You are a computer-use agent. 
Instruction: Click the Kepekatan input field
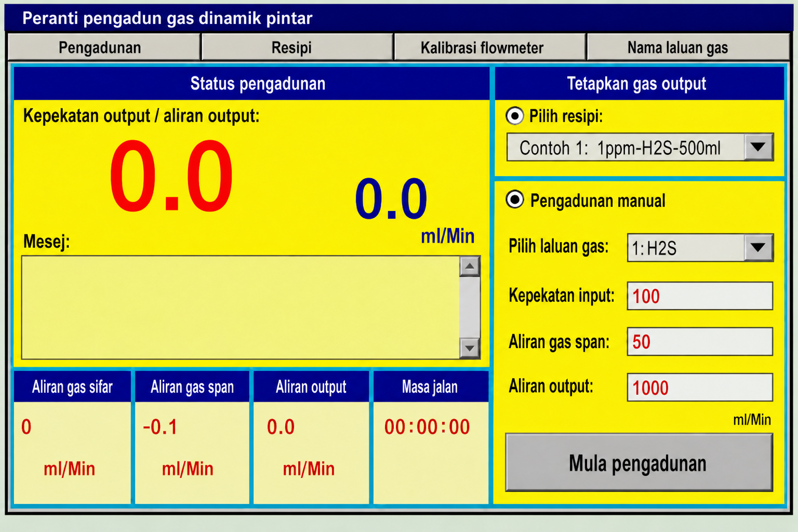point(700,296)
